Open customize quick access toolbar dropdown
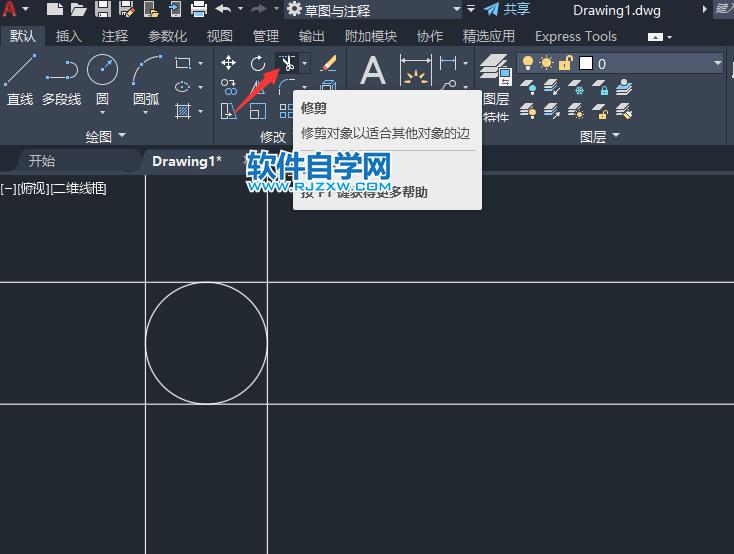 [471, 9]
